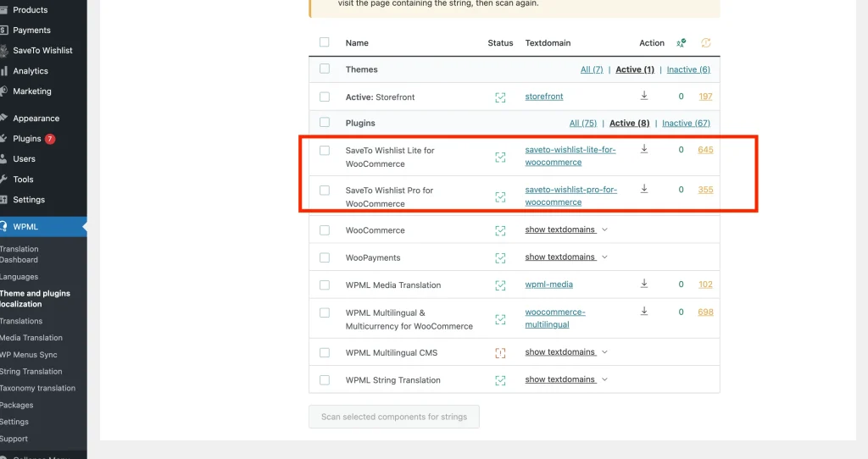Open SaveTo Wishlist in the sidebar
The width and height of the screenshot is (868, 459).
(x=42, y=50)
